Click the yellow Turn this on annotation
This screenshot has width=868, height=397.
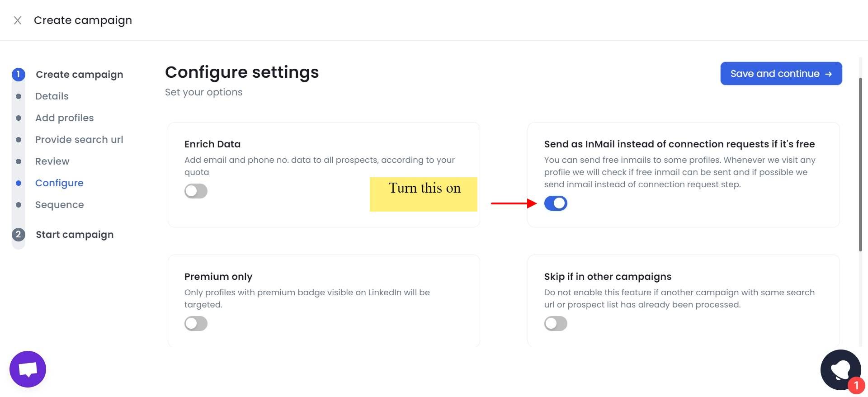click(x=424, y=194)
